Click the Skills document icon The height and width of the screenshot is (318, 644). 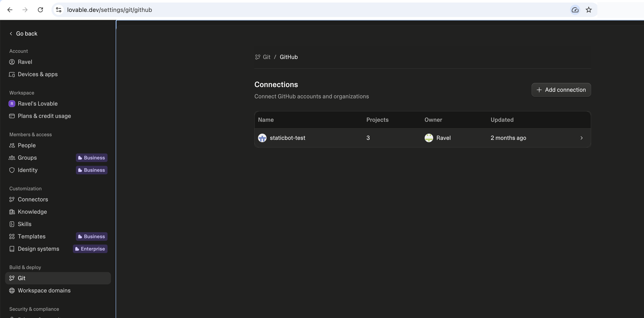click(x=12, y=224)
